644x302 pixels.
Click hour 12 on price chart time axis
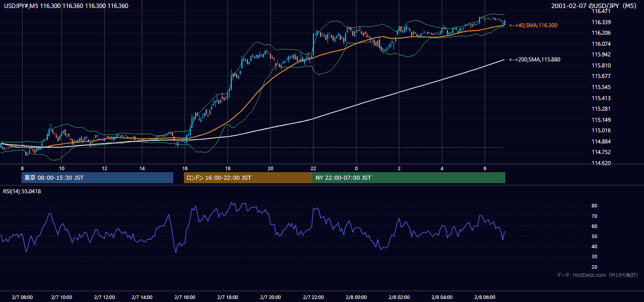(x=104, y=168)
